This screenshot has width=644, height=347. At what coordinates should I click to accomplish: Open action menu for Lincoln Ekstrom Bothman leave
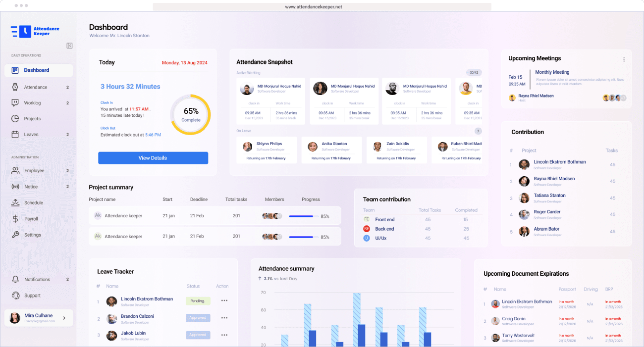(224, 300)
